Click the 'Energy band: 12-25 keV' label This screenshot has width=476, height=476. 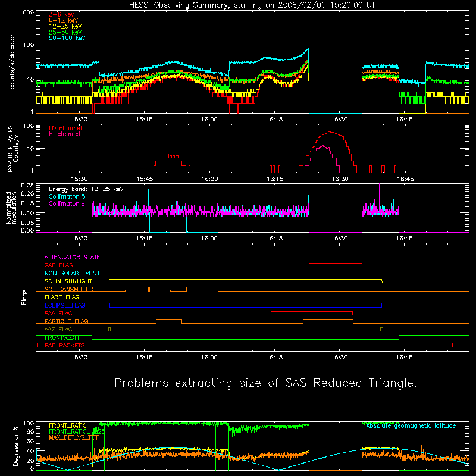pyautogui.click(x=86, y=189)
